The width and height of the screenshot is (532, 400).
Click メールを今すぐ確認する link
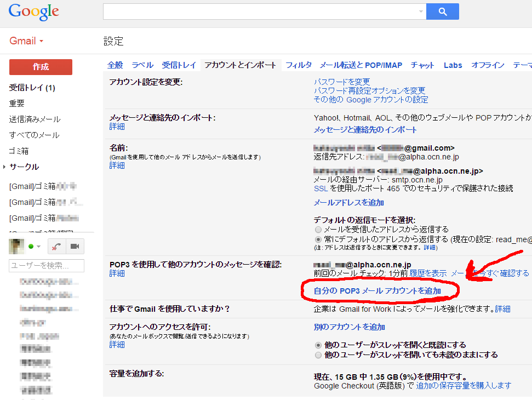point(490,273)
